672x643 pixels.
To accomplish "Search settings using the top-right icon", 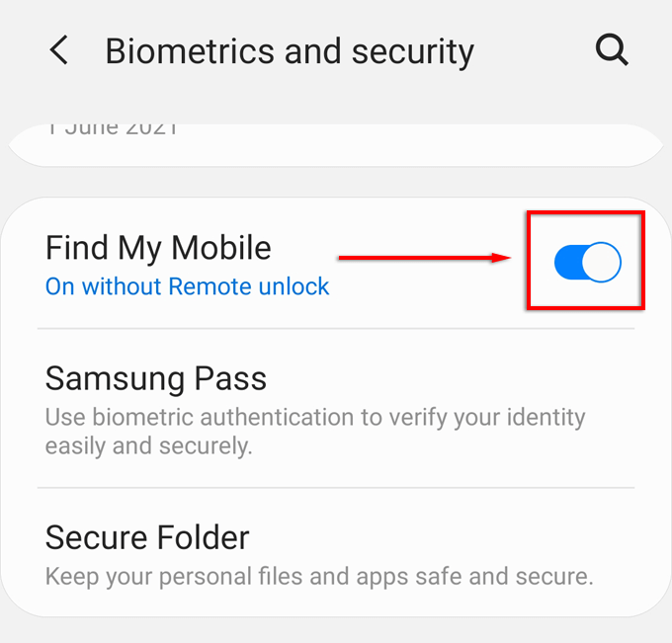I will pos(612,49).
